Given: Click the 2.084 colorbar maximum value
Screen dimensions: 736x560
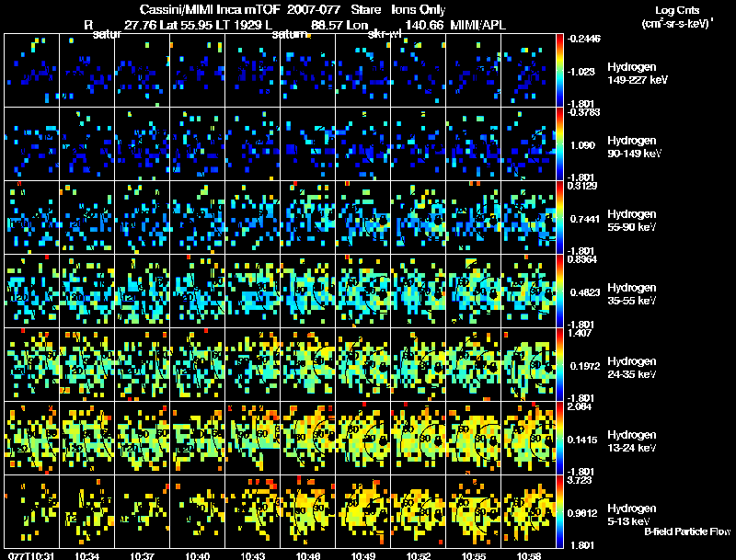Looking at the screenshot, I should 580,406.
